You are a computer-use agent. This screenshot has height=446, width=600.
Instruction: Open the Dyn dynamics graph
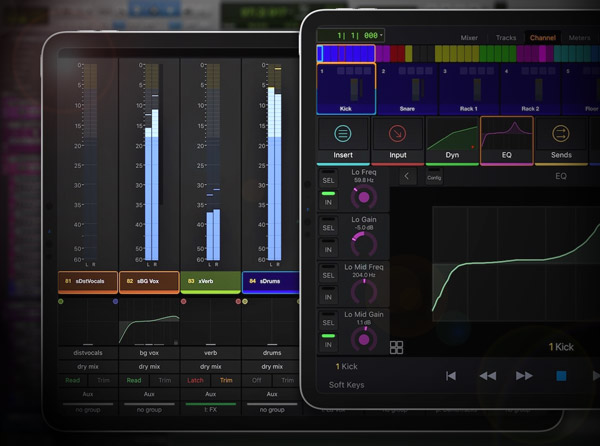tap(452, 140)
